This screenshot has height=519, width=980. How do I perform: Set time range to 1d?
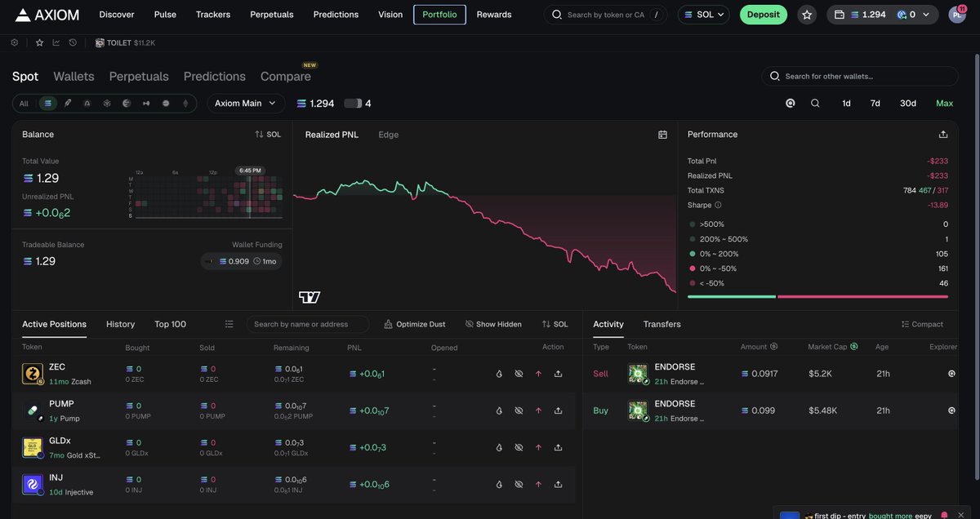pos(847,104)
